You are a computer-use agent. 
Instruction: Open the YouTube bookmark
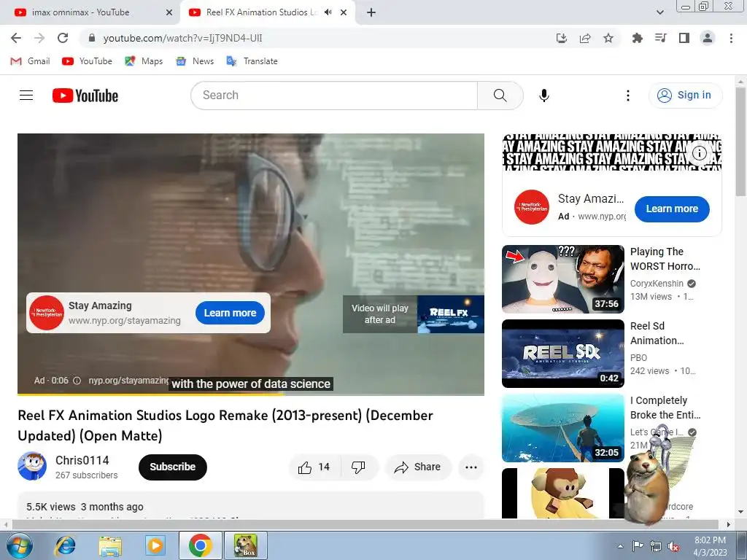88,61
